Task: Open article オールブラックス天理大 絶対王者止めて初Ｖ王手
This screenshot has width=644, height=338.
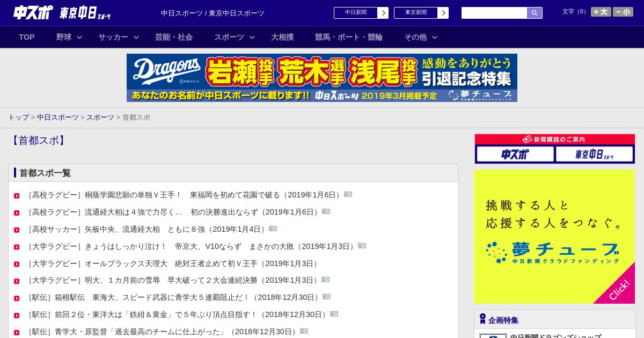Action: (173, 263)
